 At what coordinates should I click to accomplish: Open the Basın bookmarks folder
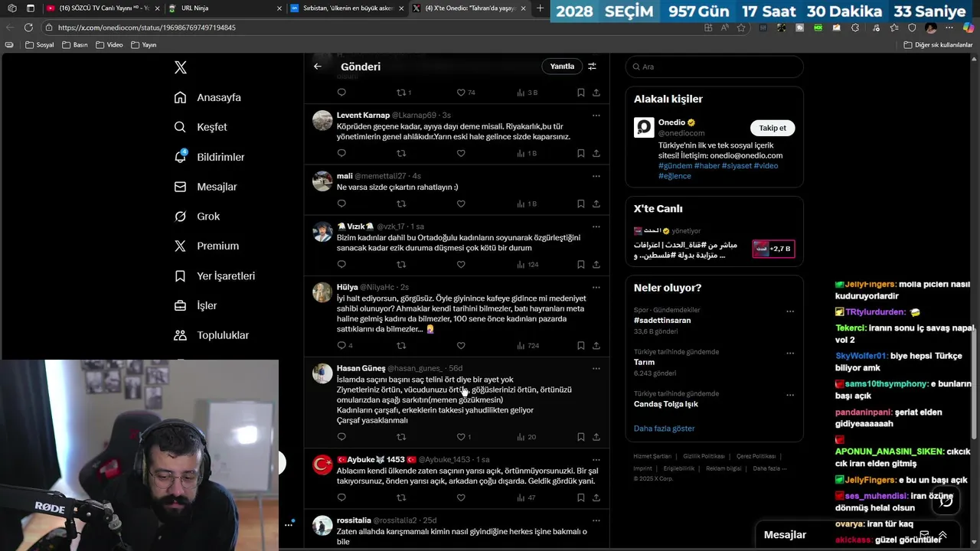pyautogui.click(x=75, y=45)
